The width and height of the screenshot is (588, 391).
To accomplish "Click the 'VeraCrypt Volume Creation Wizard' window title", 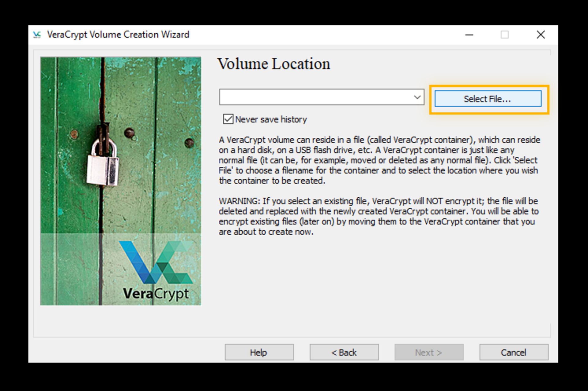I will tap(118, 35).
